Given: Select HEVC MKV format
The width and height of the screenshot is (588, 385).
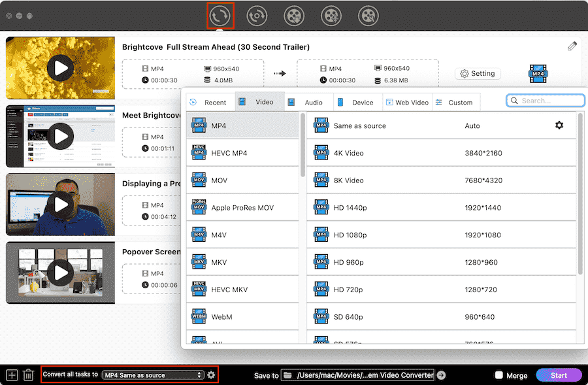Looking at the screenshot, I should (x=242, y=290).
